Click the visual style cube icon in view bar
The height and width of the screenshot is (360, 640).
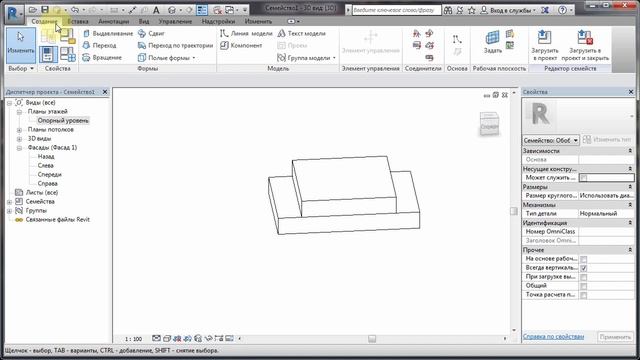167,338
